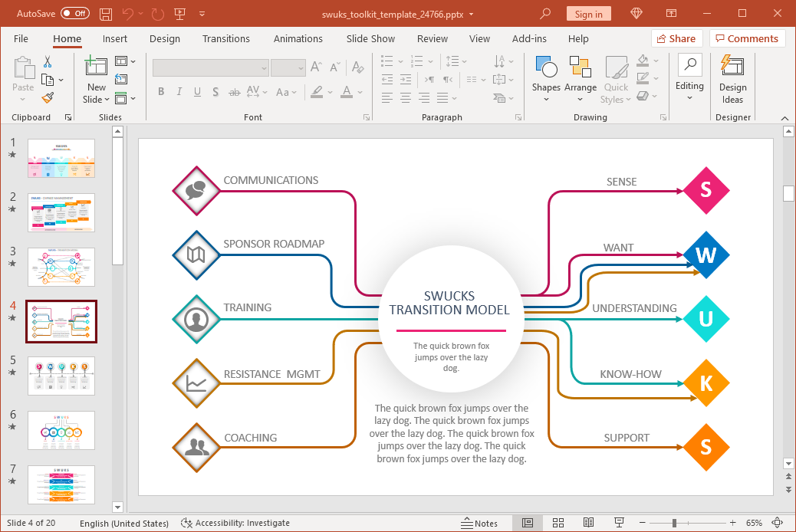
Task: Toggle Normal view button in status bar
Action: pos(528,523)
